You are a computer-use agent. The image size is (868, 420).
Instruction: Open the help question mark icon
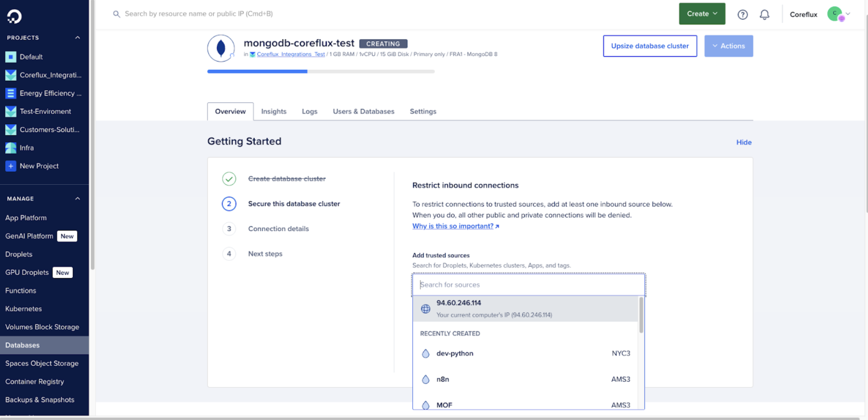(743, 15)
